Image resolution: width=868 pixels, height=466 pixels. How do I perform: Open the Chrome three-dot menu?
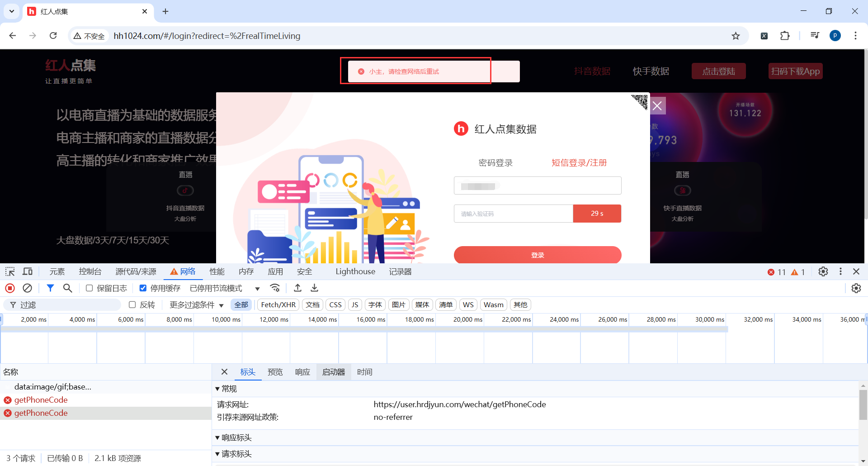(855, 36)
